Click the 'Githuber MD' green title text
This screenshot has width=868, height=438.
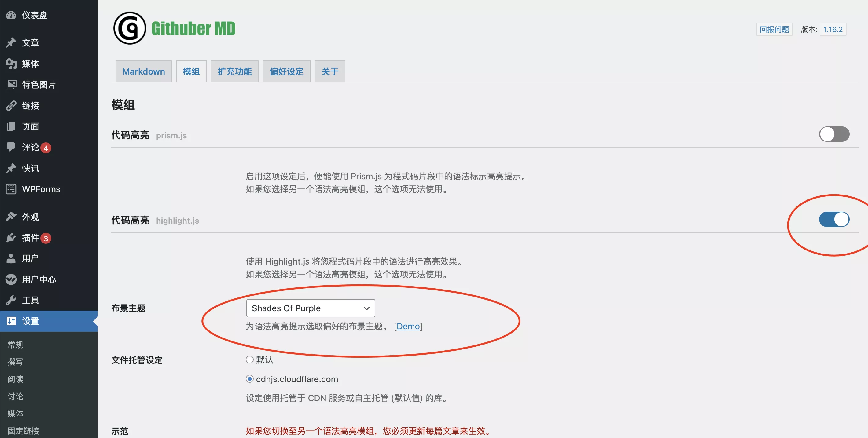click(x=193, y=28)
